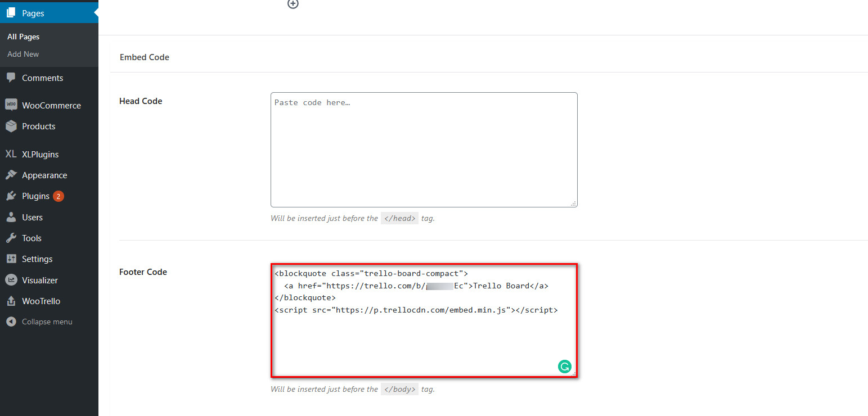Click the Plugins plug icon
The width and height of the screenshot is (868, 416).
11,196
